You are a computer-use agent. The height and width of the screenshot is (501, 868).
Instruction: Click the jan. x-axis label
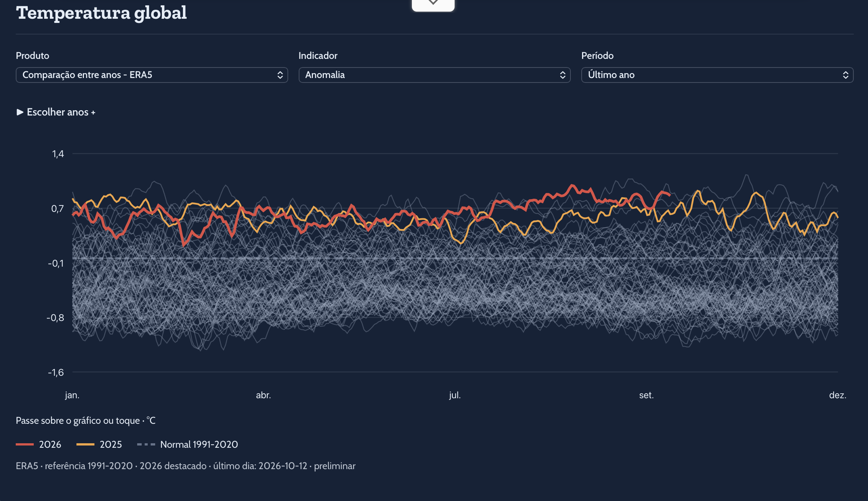point(72,395)
